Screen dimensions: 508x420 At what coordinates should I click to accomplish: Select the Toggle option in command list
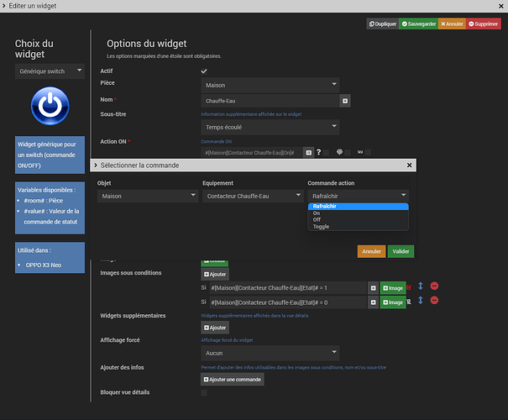[x=322, y=226]
